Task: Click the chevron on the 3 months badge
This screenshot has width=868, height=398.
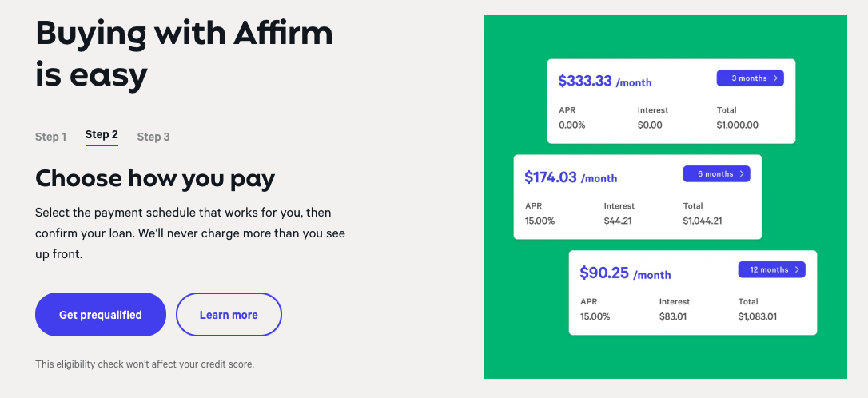Action: (x=775, y=78)
